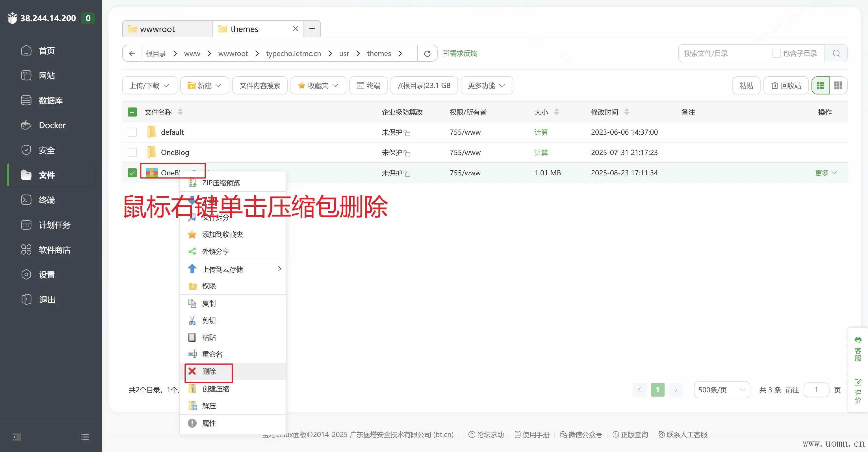Switch to grid view icon
This screenshot has height=452, width=868.
[838, 85]
